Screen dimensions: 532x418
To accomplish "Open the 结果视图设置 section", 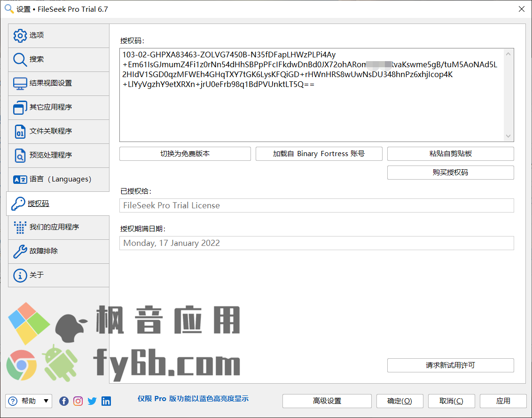I will tap(59, 84).
